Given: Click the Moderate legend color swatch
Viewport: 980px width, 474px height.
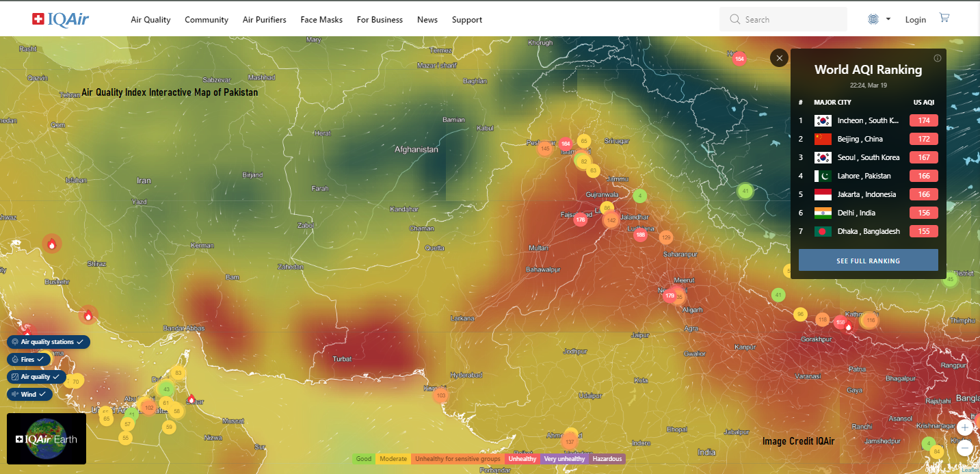Looking at the screenshot, I should tap(393, 459).
